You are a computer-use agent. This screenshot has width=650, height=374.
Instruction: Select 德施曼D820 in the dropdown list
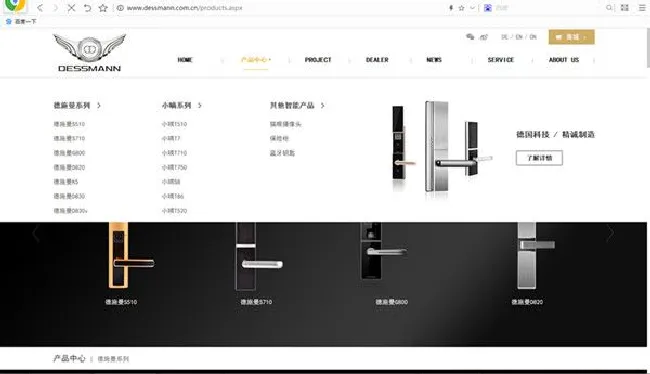(69, 168)
